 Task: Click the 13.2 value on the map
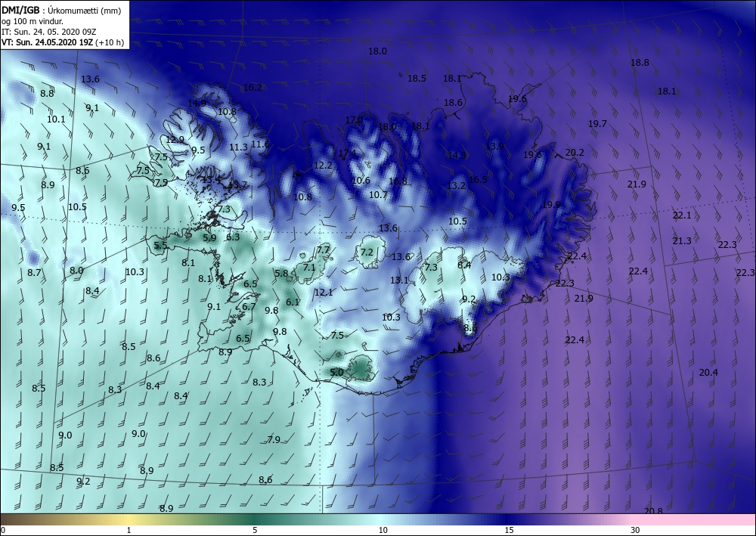click(x=457, y=185)
